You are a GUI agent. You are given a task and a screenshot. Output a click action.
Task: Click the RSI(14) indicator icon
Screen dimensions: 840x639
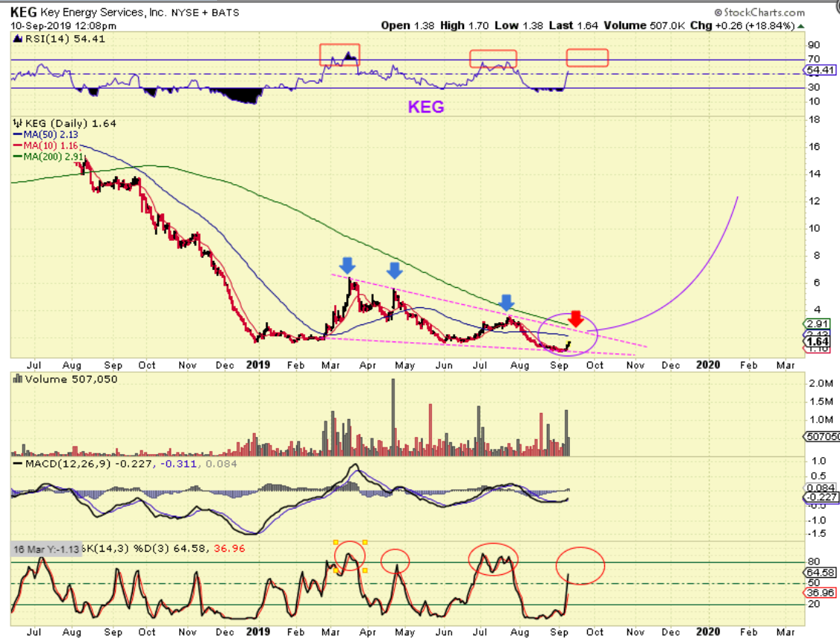(18, 39)
